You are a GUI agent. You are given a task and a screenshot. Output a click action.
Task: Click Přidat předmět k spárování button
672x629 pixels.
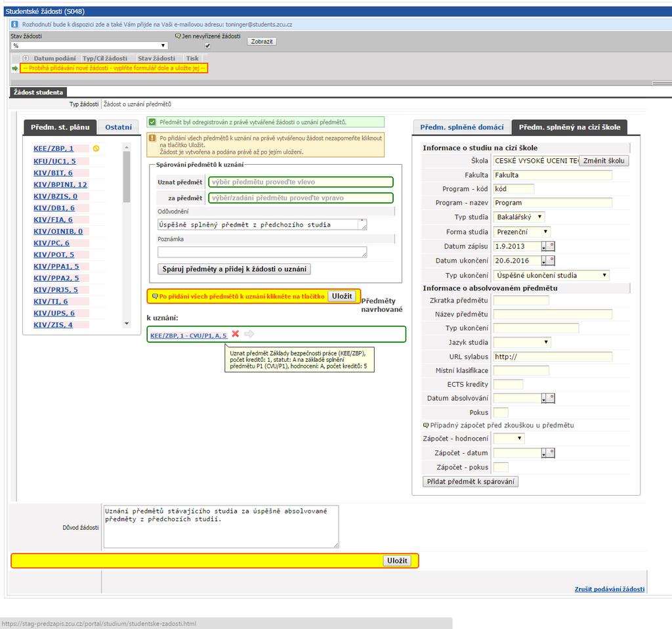470,481
